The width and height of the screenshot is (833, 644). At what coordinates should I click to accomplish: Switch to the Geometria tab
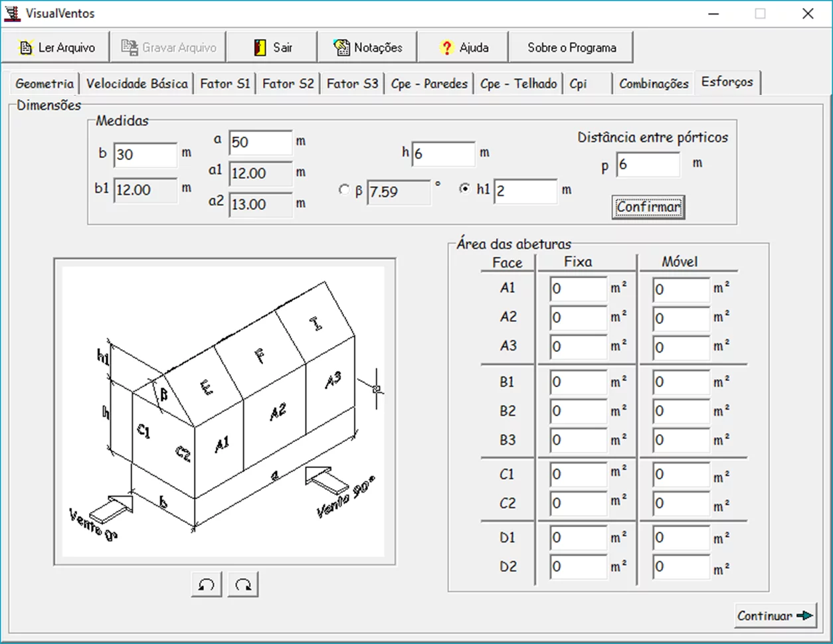(x=45, y=84)
